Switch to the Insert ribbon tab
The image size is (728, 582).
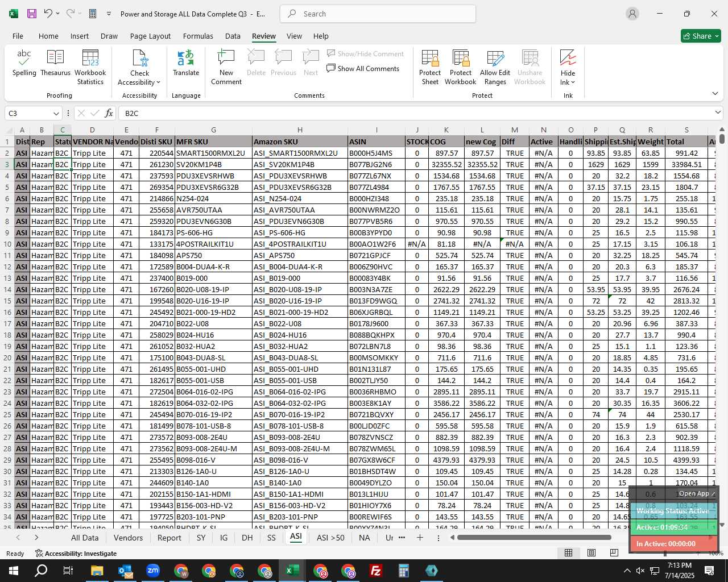(80, 36)
